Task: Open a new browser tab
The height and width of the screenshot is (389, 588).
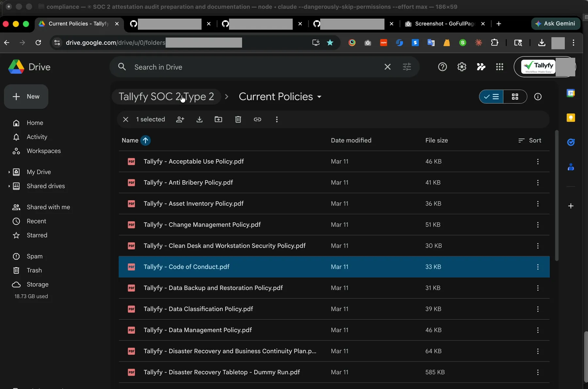Action: click(499, 24)
